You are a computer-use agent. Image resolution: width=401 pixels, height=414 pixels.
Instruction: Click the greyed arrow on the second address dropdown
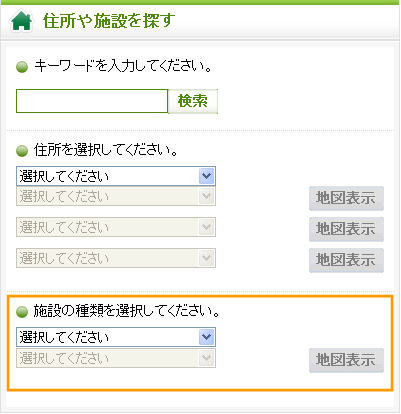coord(206,196)
